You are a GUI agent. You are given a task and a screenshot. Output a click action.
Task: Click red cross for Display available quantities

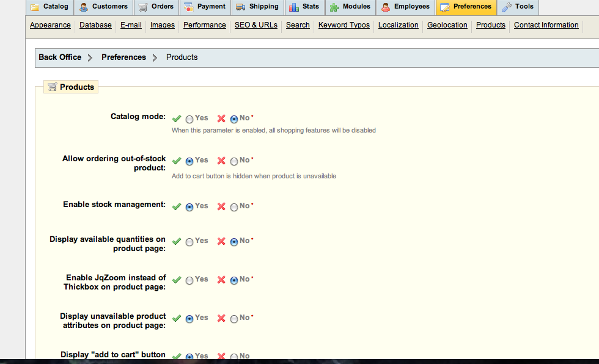(221, 241)
